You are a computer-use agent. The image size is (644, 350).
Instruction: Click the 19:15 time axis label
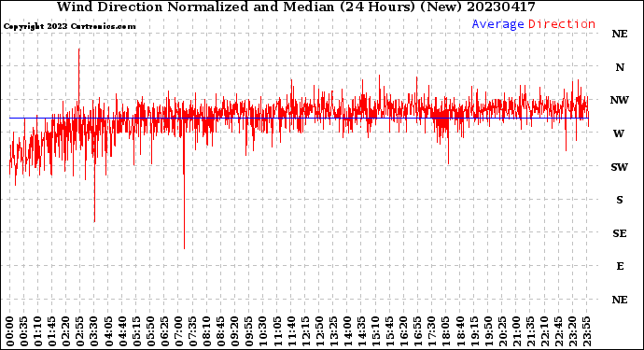click(x=474, y=331)
